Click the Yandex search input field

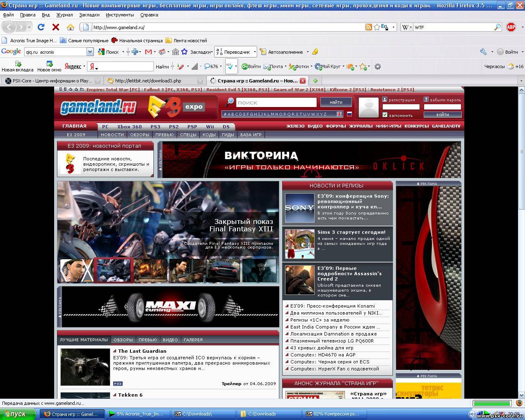120,66
